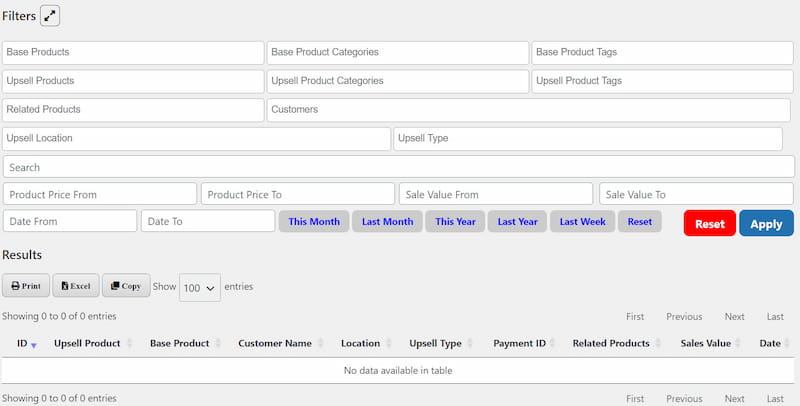The width and height of the screenshot is (800, 406).
Task: Click Previous pagination link below table
Action: coord(684,399)
